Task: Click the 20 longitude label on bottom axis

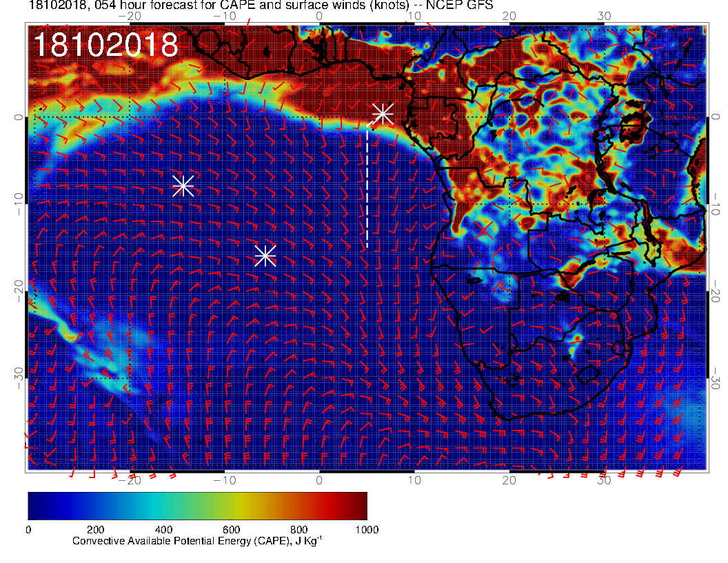Action: 509,480
